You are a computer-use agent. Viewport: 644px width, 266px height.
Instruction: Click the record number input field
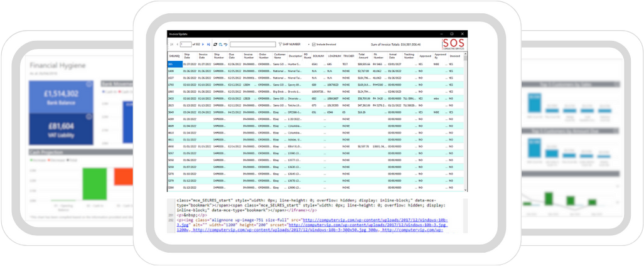click(186, 45)
